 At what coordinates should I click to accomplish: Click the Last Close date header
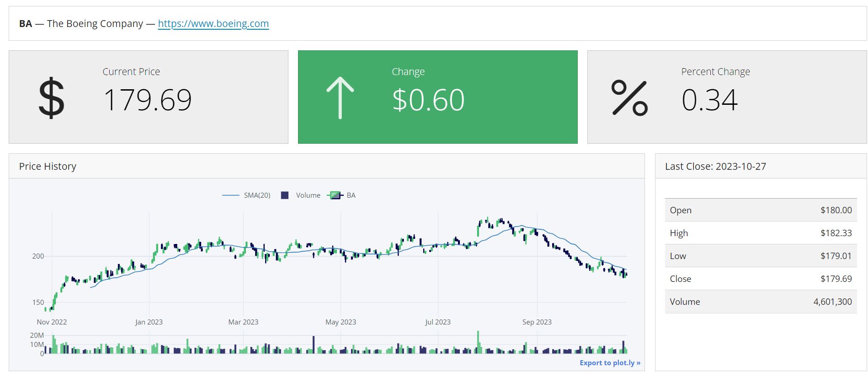pyautogui.click(x=715, y=167)
